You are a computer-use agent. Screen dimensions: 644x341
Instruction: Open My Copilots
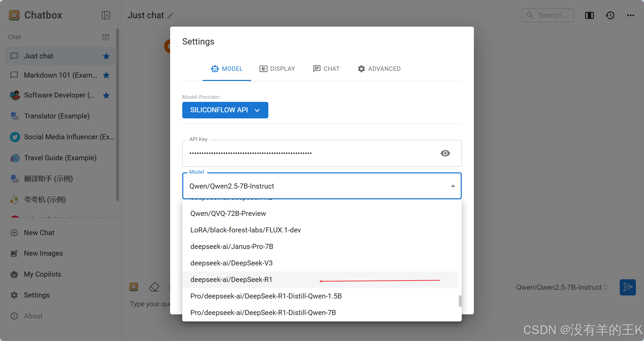point(60,274)
